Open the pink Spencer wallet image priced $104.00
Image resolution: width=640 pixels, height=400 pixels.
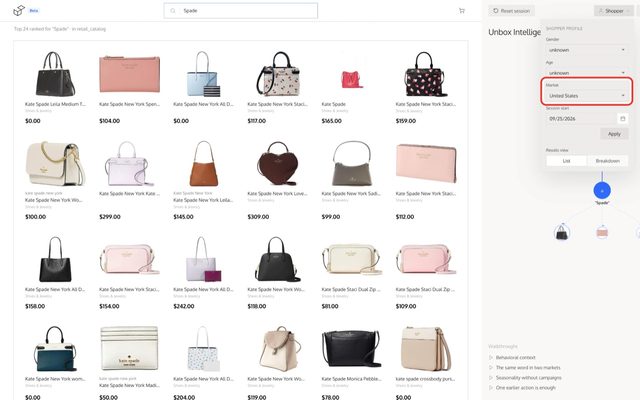[x=129, y=74]
